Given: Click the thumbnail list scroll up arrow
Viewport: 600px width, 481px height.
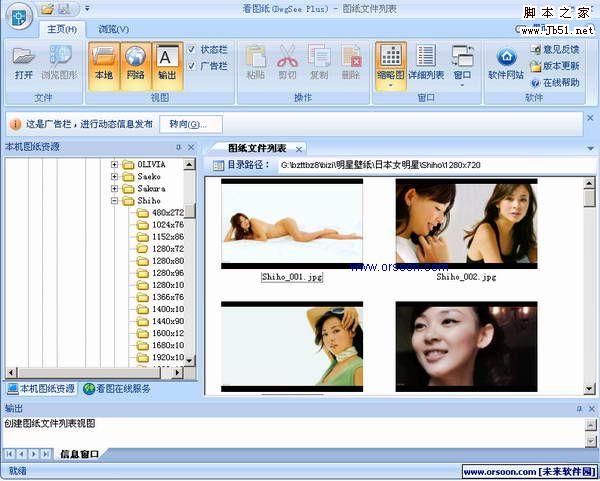Looking at the screenshot, I should click(590, 184).
